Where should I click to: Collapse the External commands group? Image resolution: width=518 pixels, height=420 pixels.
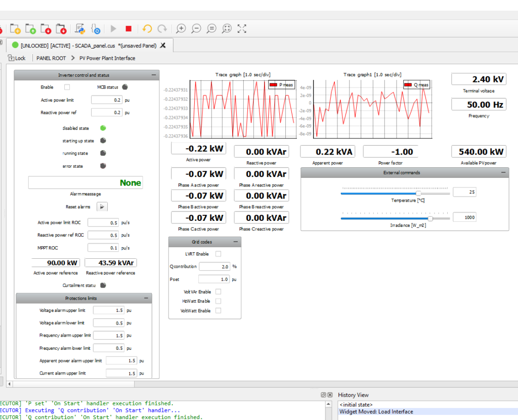pos(503,173)
